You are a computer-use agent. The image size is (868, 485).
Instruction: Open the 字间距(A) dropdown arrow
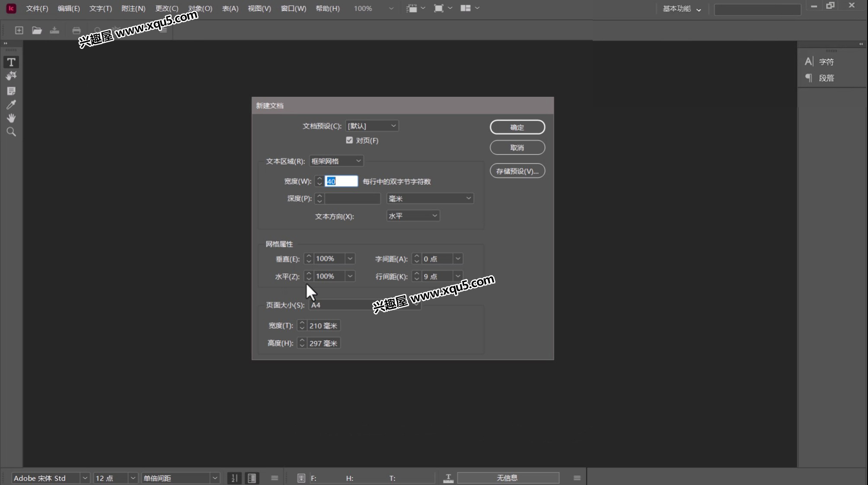click(x=458, y=259)
